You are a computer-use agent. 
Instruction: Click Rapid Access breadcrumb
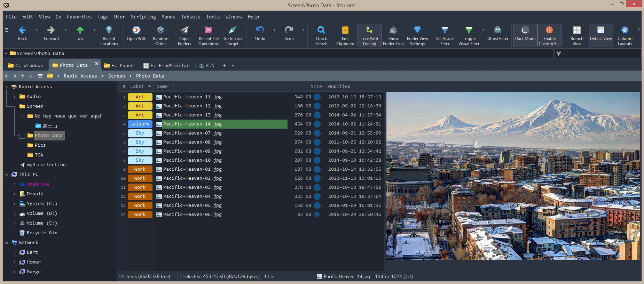coord(80,76)
